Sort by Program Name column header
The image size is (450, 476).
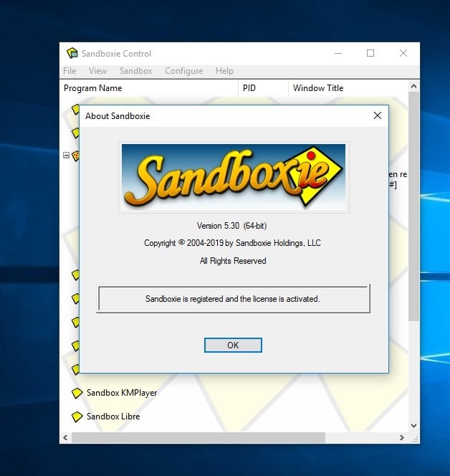click(149, 88)
